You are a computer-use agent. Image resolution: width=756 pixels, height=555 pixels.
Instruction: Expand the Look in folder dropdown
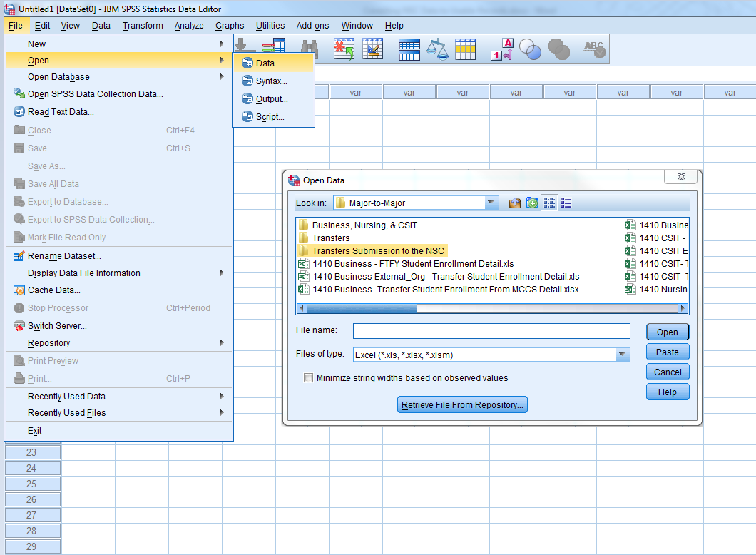click(x=491, y=203)
